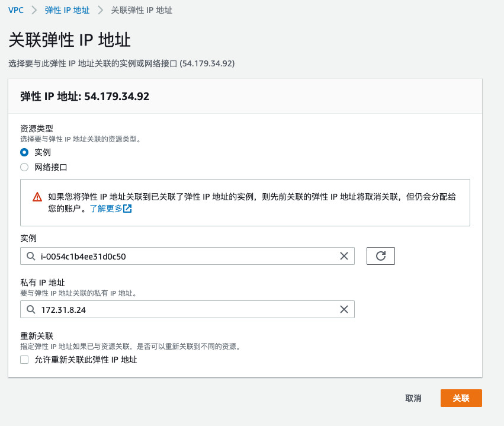
Task: Click the magnifier icon in instance field
Action: point(31,255)
